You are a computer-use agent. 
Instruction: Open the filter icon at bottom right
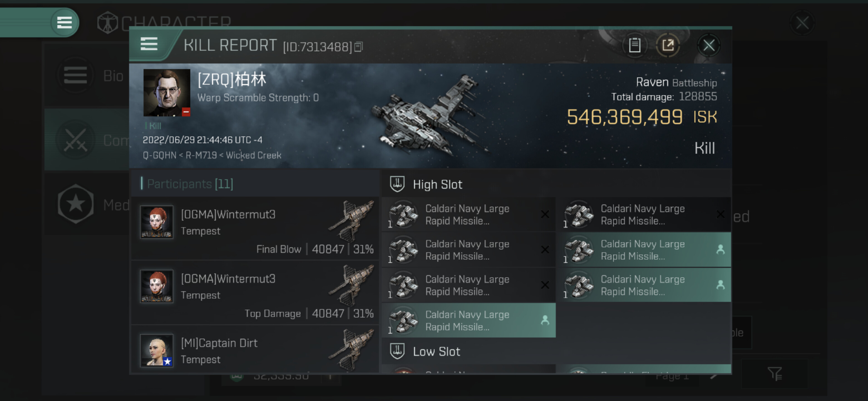774,374
